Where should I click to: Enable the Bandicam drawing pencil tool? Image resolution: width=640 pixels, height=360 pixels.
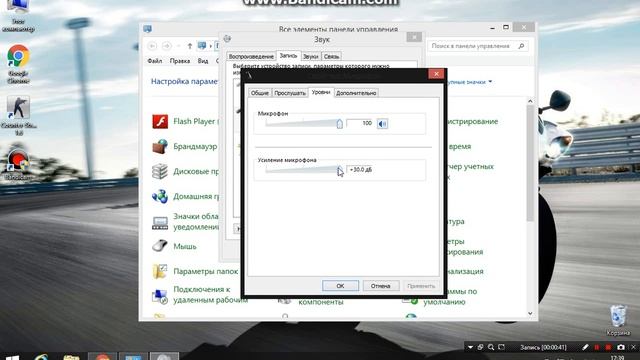click(x=585, y=347)
